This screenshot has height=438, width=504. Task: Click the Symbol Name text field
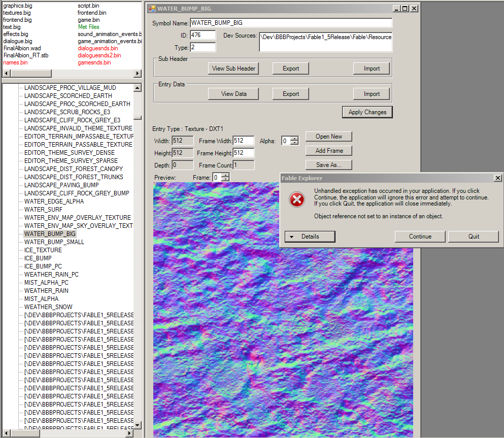(290, 23)
